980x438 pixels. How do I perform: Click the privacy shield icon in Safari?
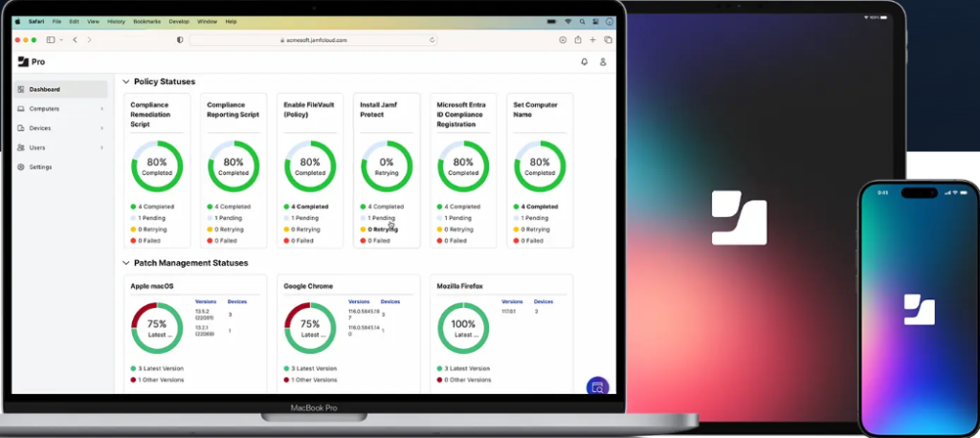[x=180, y=40]
